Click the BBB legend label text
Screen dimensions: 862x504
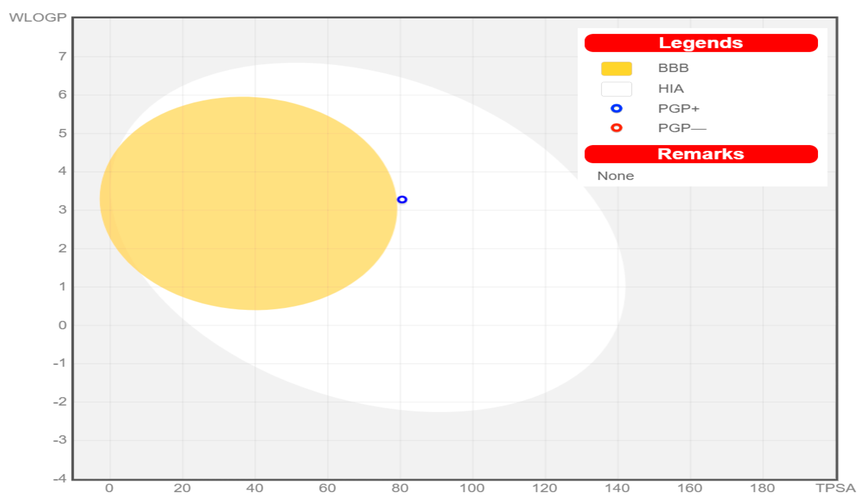673,68
